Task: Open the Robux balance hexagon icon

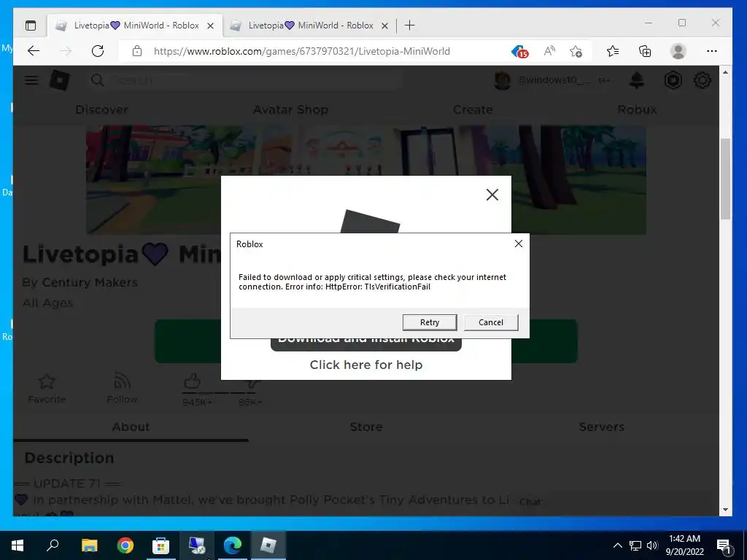Action: pos(673,80)
